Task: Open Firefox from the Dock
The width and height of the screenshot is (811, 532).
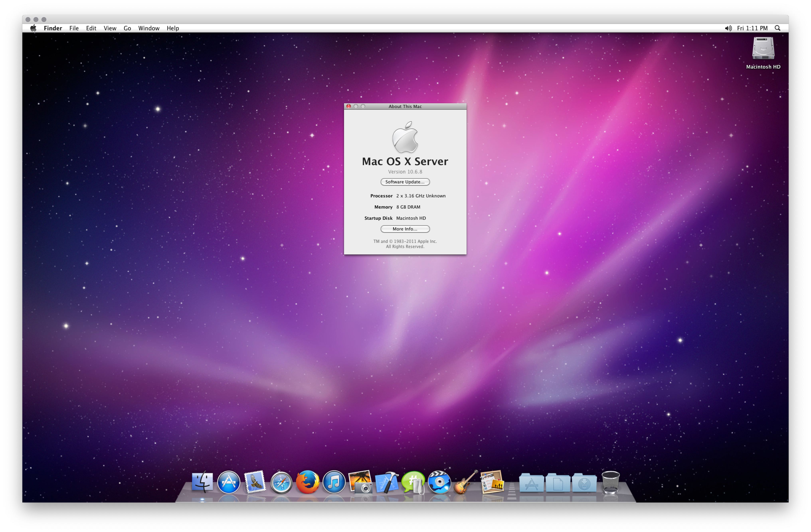Action: coord(307,482)
